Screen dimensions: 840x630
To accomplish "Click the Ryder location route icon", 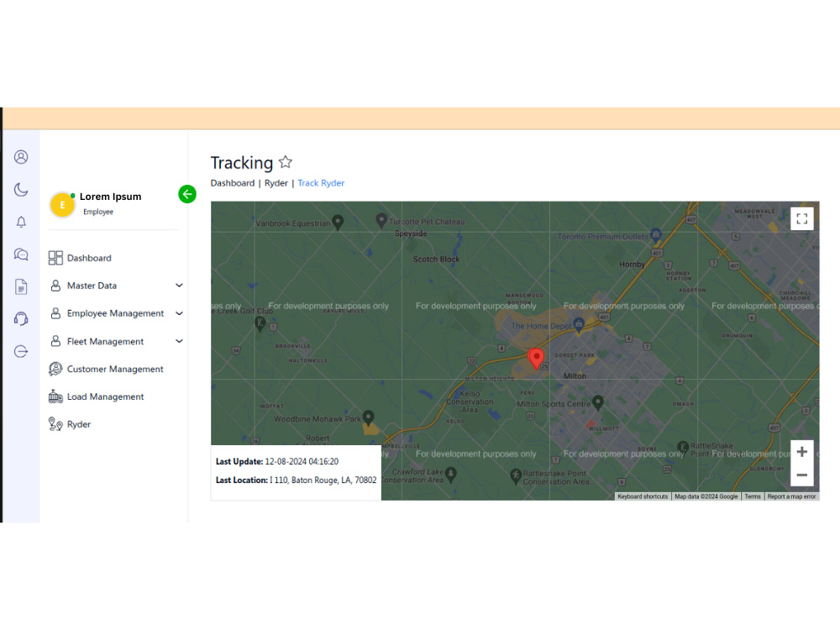I will point(55,424).
